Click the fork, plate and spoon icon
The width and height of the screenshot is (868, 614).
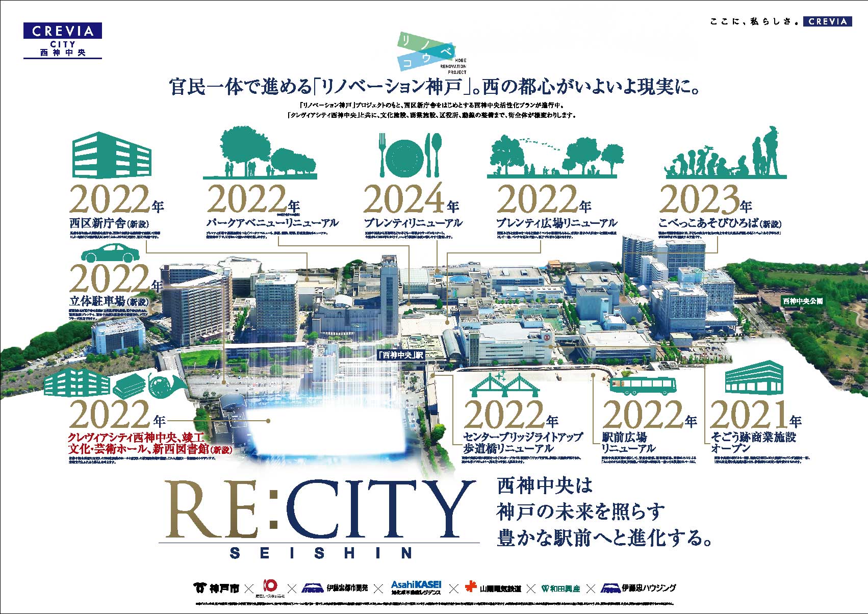point(411,155)
